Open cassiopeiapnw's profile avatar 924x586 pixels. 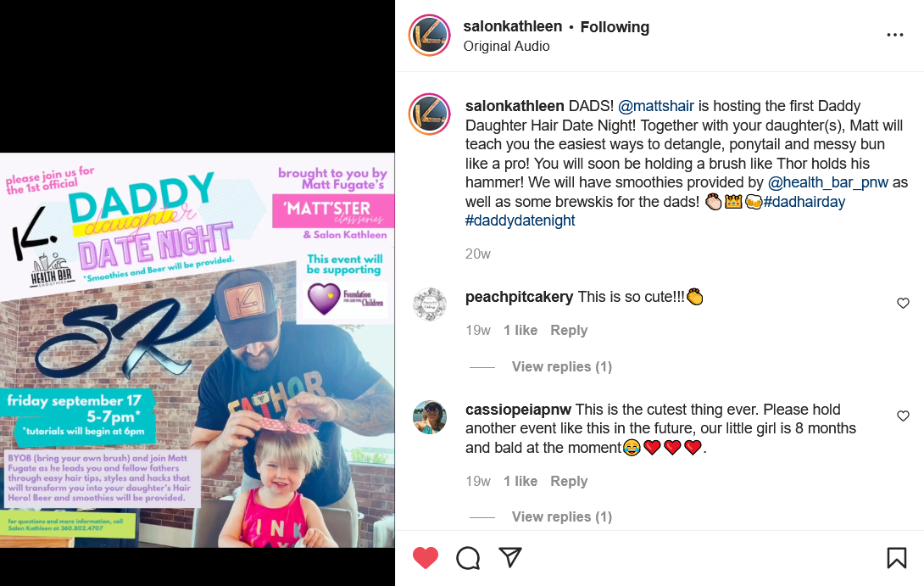(430, 416)
